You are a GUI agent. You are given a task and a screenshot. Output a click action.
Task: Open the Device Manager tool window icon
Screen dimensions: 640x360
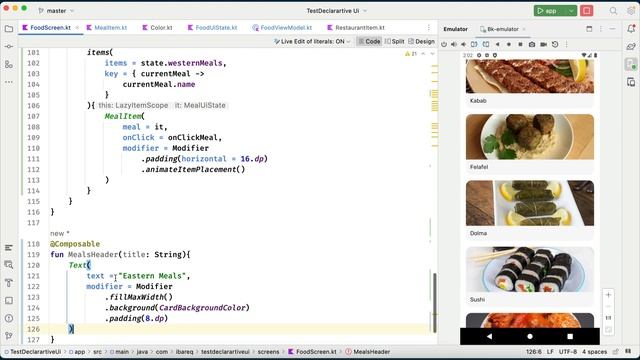point(631,82)
